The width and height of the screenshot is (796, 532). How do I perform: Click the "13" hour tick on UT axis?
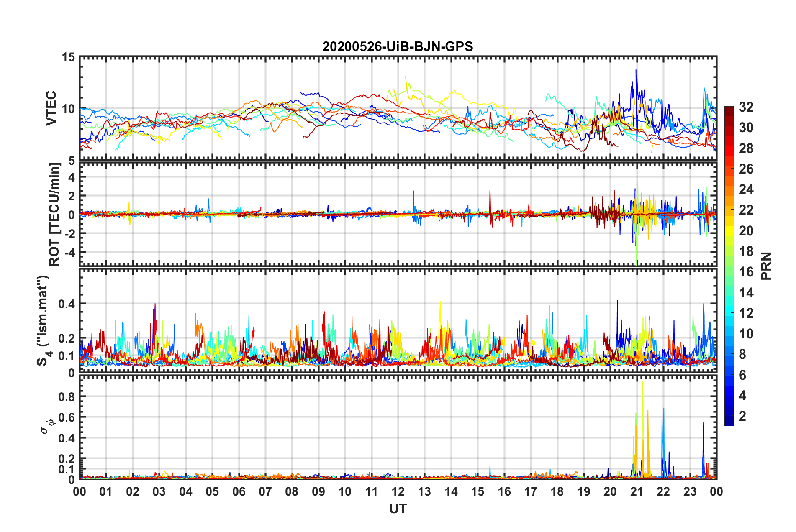tap(424, 491)
